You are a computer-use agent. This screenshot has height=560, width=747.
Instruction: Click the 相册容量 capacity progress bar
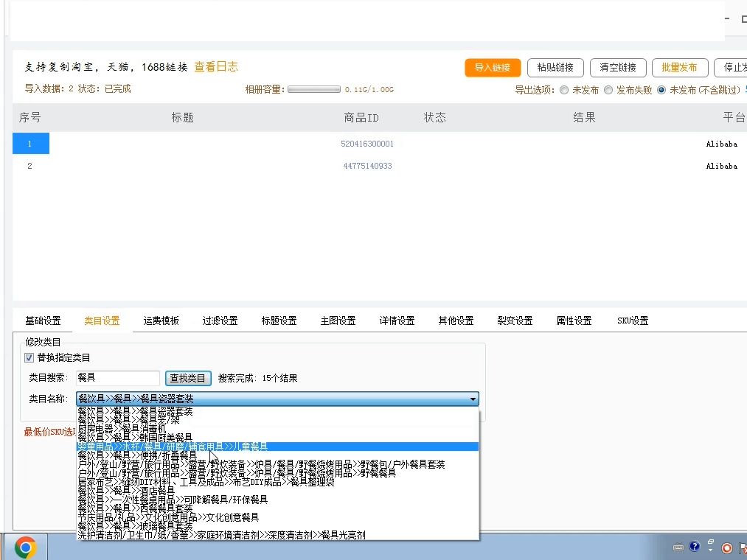click(x=313, y=89)
